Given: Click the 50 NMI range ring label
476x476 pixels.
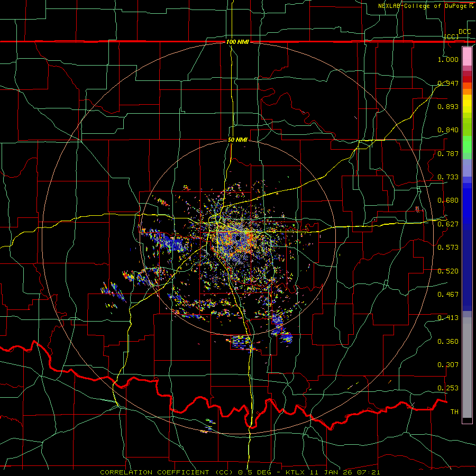Looking at the screenshot, I should pos(237,140).
